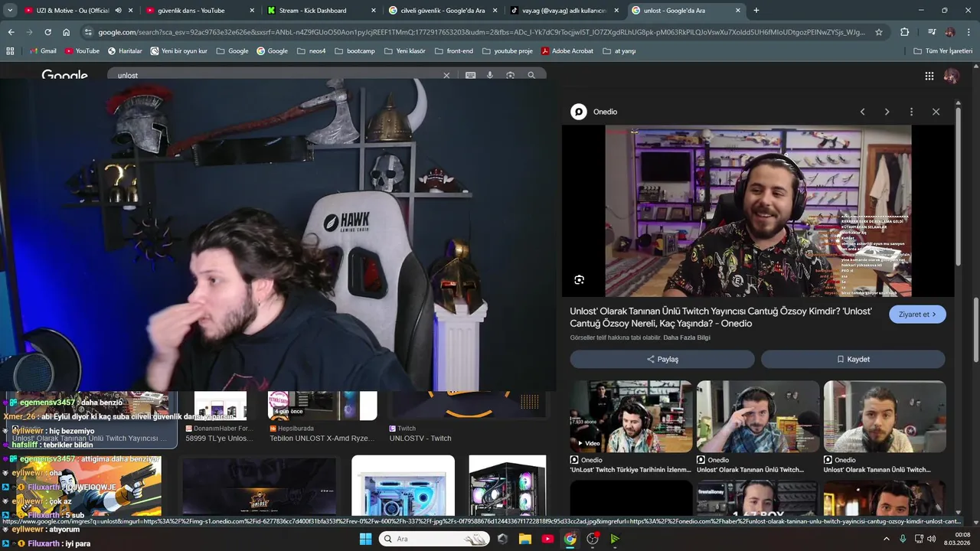980x551 pixels.
Task: Reload the current Google page
Action: (47, 32)
